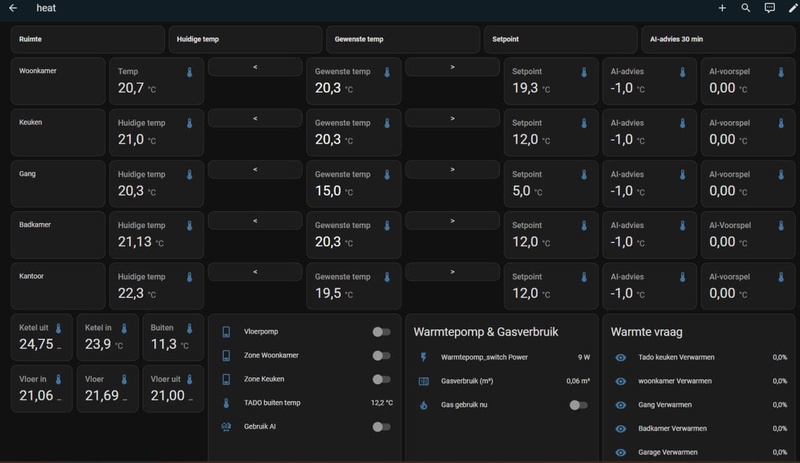Click the eye icon for Tado keuken Verwarmen
800x463 pixels.
click(621, 357)
